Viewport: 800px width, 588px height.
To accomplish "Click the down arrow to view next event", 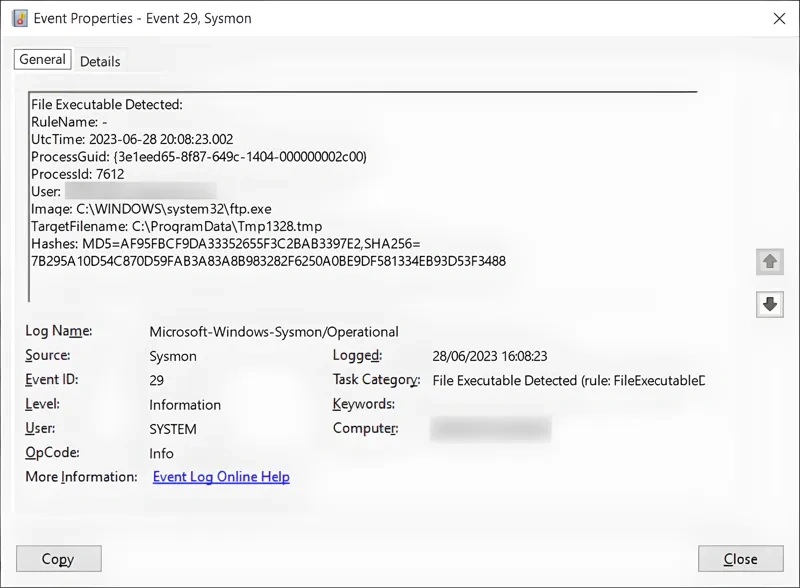I will coord(769,305).
